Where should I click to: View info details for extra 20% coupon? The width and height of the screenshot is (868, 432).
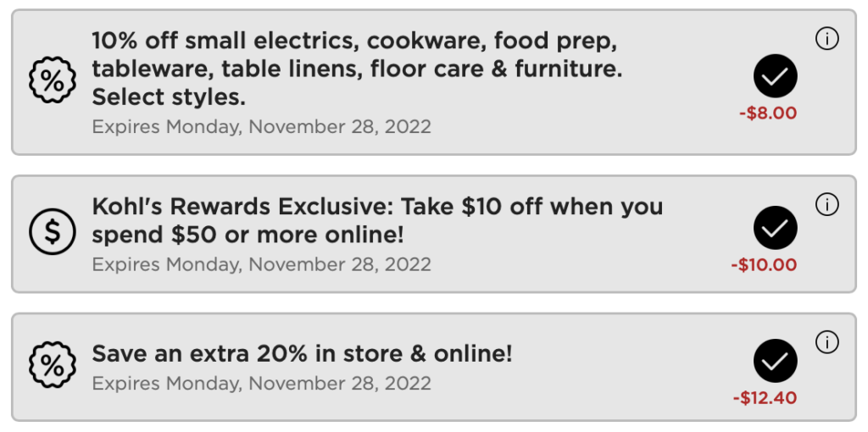[826, 341]
